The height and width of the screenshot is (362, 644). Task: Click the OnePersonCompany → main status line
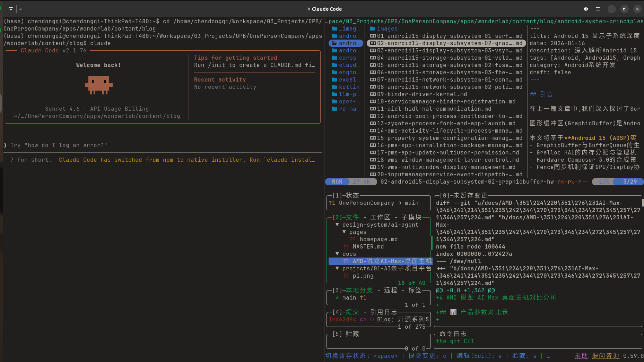point(374,203)
